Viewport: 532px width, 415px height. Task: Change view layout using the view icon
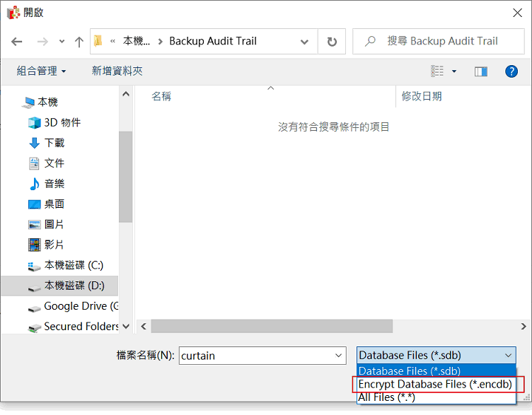(x=438, y=71)
